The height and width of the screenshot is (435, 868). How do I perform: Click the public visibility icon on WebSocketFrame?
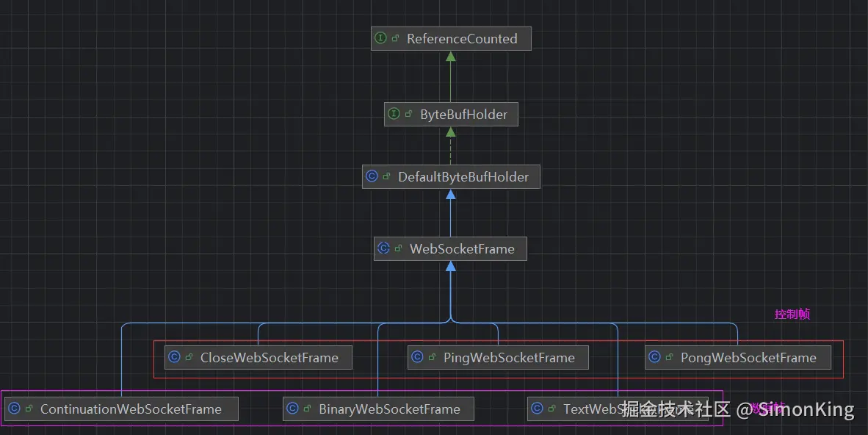point(398,248)
